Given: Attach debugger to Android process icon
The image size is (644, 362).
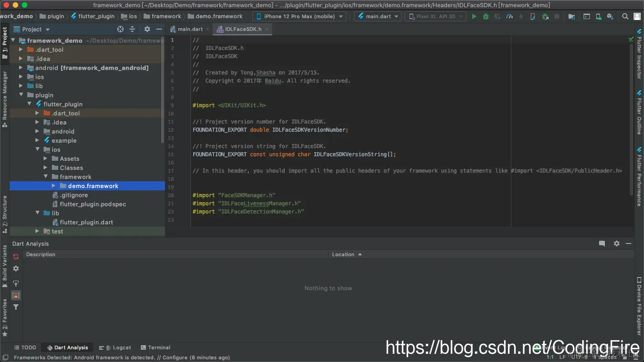Looking at the screenshot, I should point(545,16).
